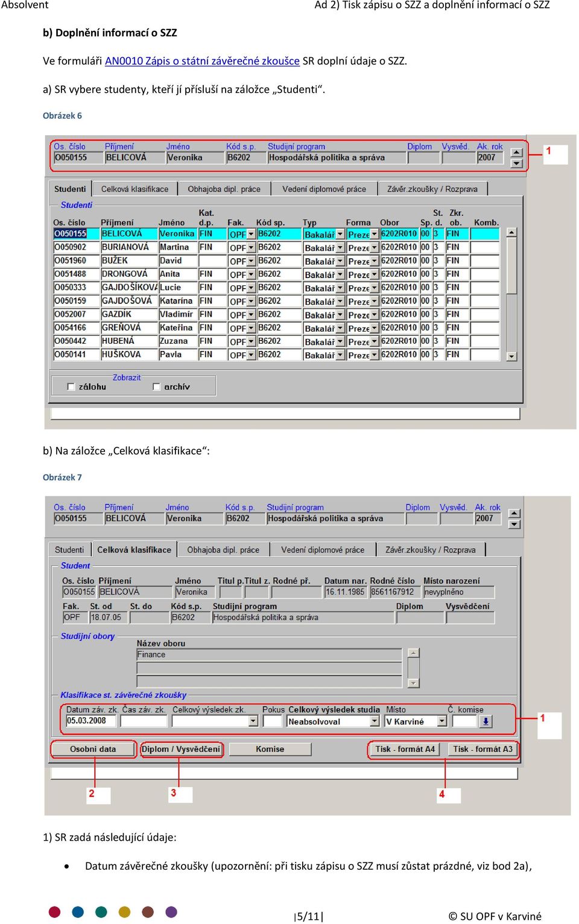This screenshot has width=579, height=924.
Task: Click Finance entry in Název oboru
Action: pos(269,654)
